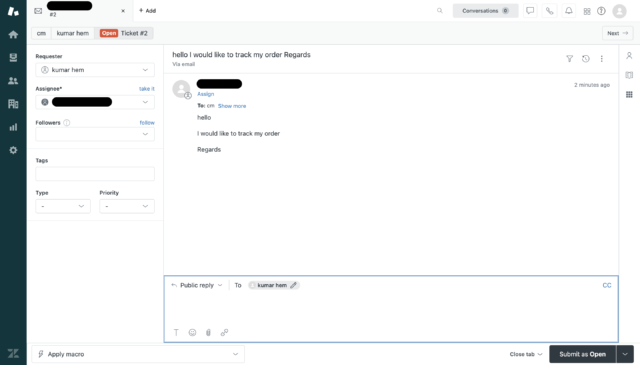Open the Home dashboard in sidebar
The image size is (640, 365).
pos(13,34)
